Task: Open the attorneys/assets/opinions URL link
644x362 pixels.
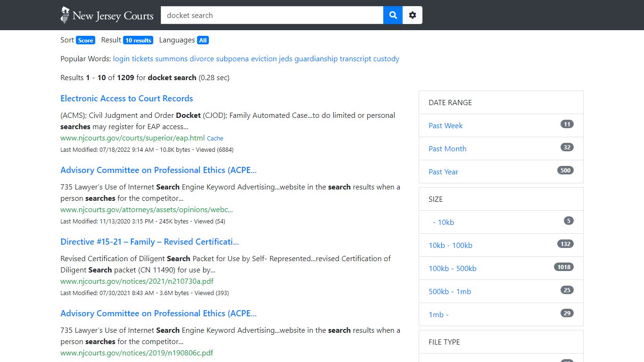Action: (147, 210)
